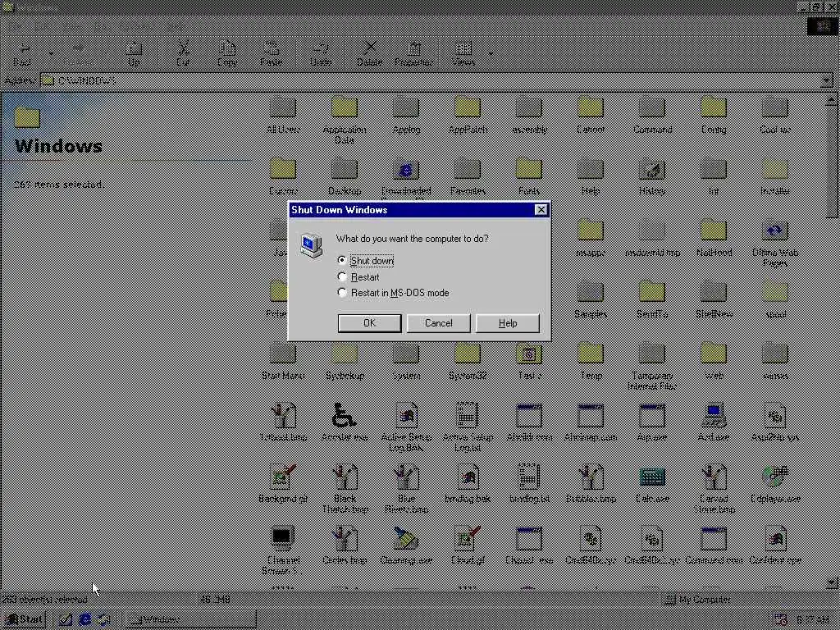
Task: Open the Views dropdown arrow
Action: [x=491, y=54]
